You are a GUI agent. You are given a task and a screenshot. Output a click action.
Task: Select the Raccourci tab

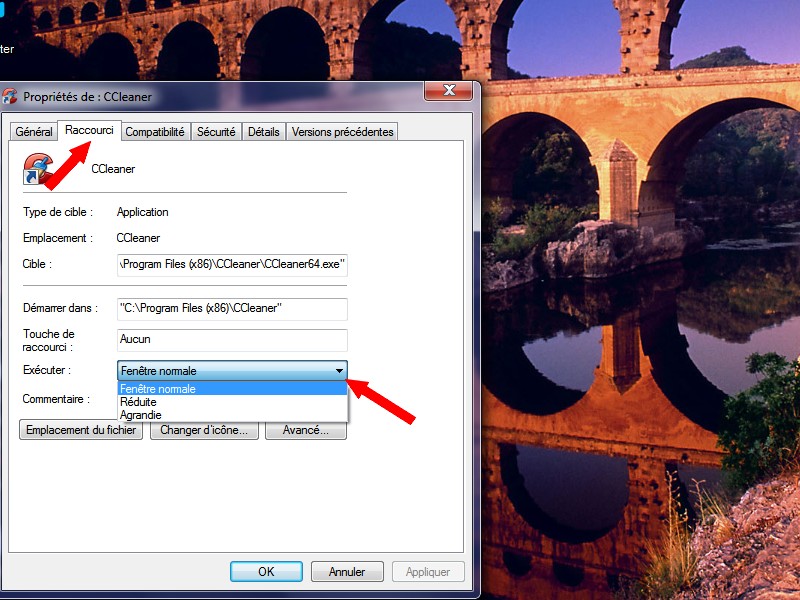(89, 130)
